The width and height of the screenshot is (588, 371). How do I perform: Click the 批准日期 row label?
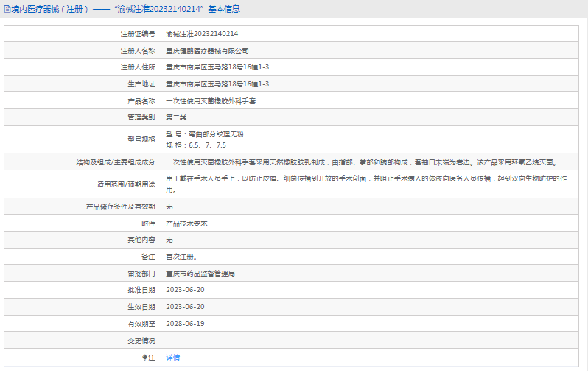pos(141,290)
